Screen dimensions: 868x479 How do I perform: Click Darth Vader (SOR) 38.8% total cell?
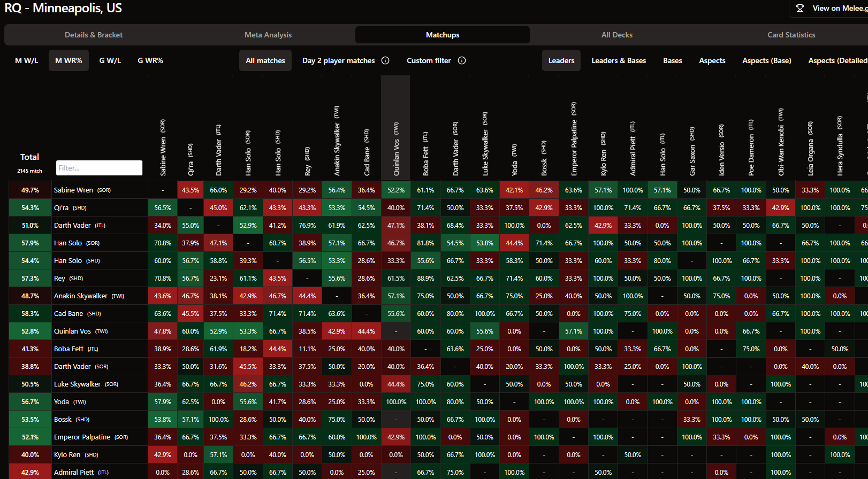[30, 366]
